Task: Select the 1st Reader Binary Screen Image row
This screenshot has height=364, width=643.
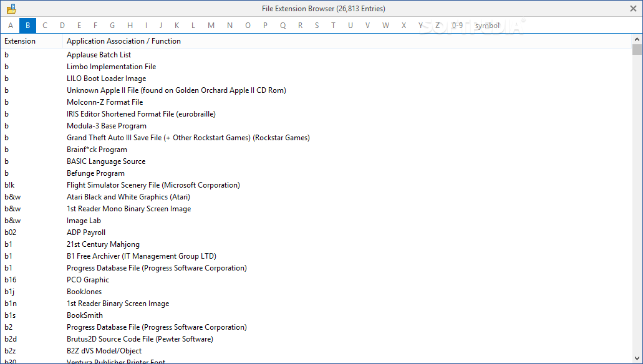Action: pyautogui.click(x=316, y=304)
